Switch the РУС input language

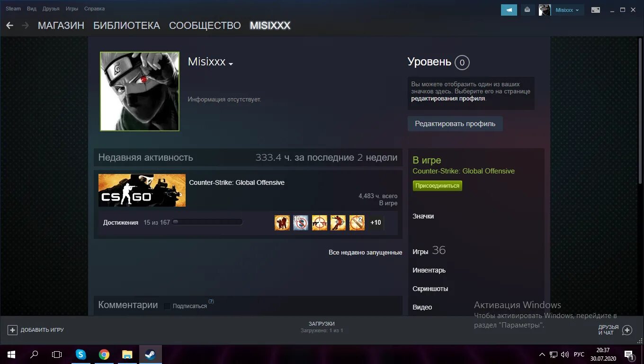579,355
